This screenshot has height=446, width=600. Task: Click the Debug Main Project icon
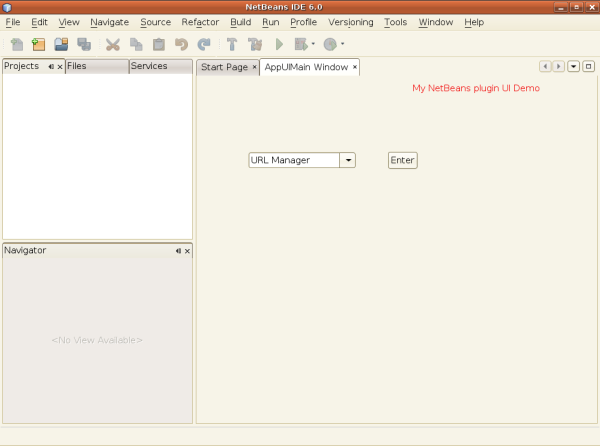[x=301, y=44]
